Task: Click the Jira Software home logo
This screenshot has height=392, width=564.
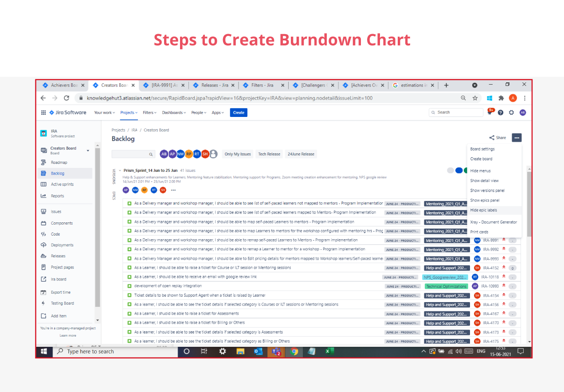Action: coord(67,113)
